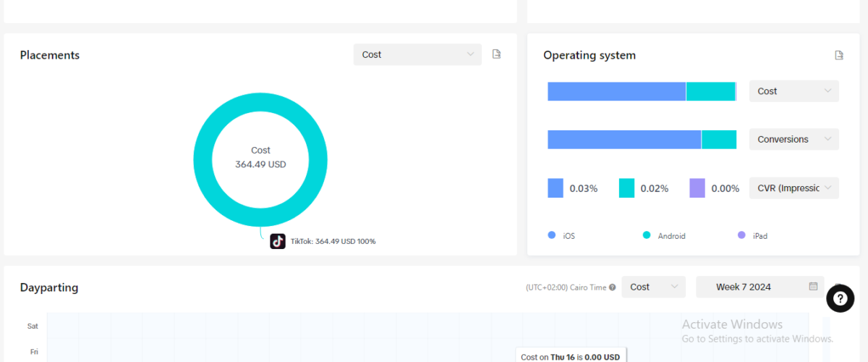Click 'TikTok: 364.49 USD 100%' label
This screenshot has height=362, width=868.
pos(333,241)
